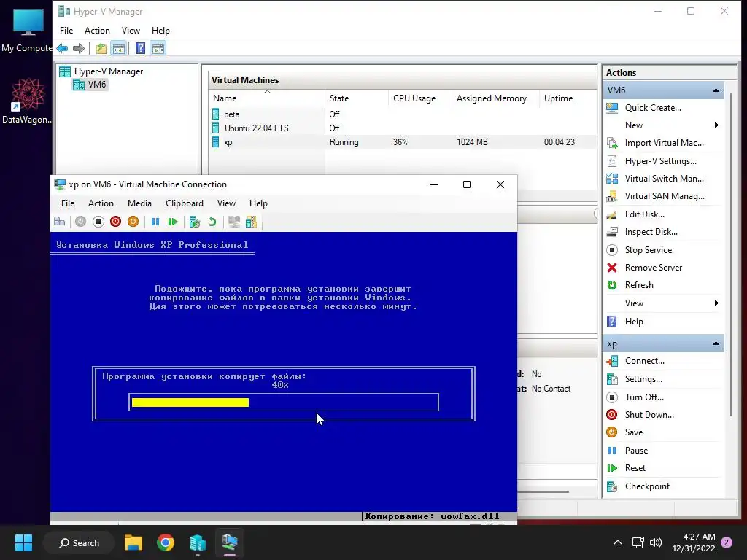747x560 pixels.
Task: Click Refresh in Actions pane
Action: [x=639, y=285]
